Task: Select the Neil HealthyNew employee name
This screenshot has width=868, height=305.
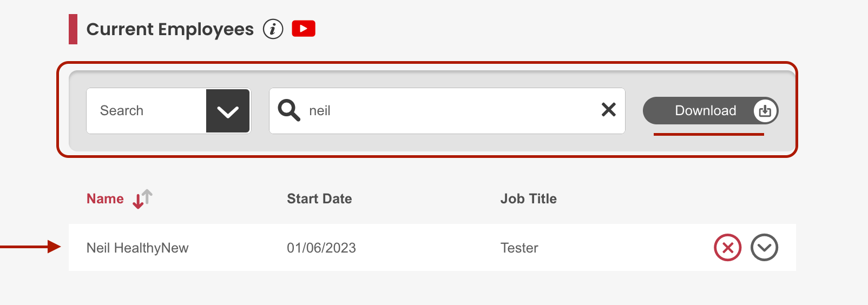Action: (x=137, y=248)
